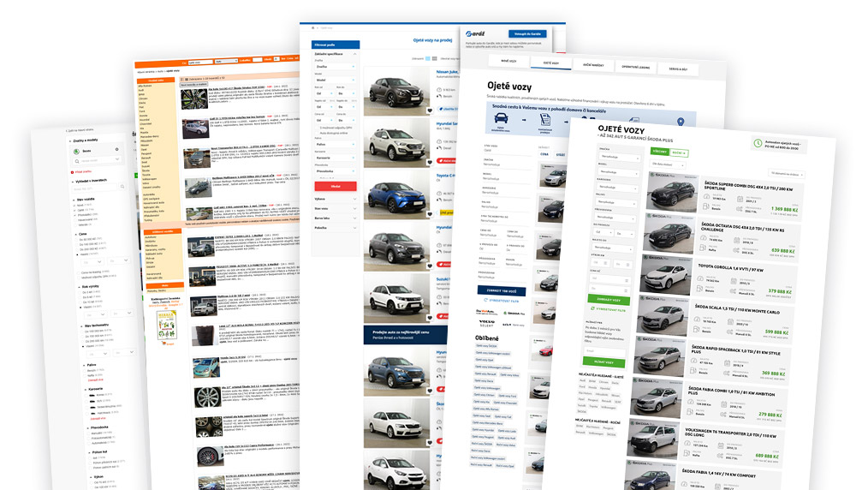Open the Značka dropdown in the blue filter panel

(x=336, y=67)
